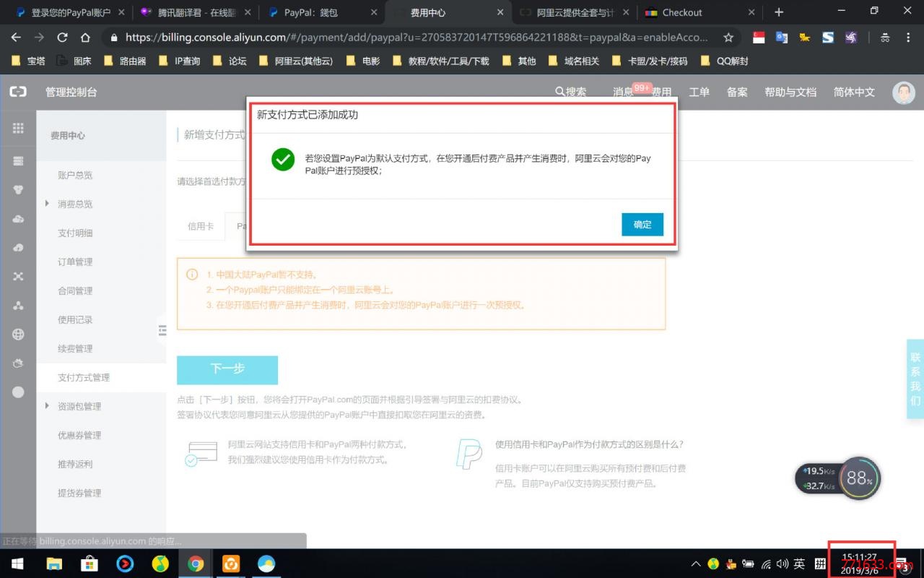Switch to the PayPal: 錢包 browser tab

tap(321, 12)
